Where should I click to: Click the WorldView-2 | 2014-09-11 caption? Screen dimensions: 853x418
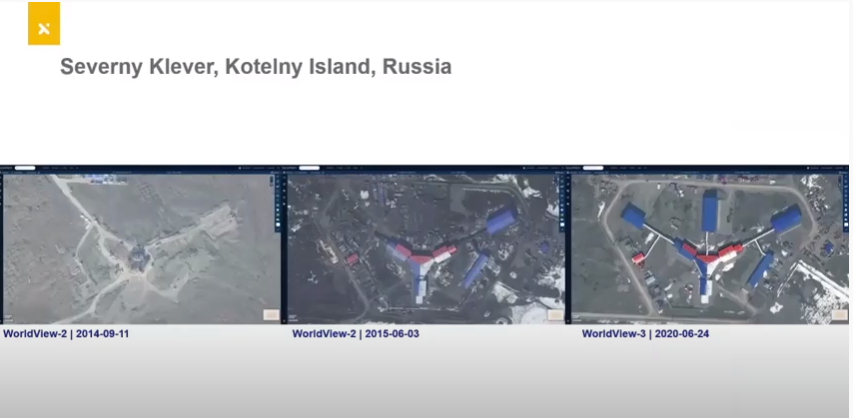point(66,334)
